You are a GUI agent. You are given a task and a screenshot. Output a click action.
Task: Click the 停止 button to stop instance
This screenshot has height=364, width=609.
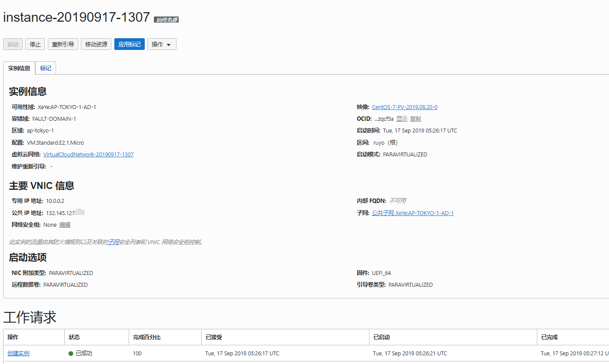(x=35, y=44)
